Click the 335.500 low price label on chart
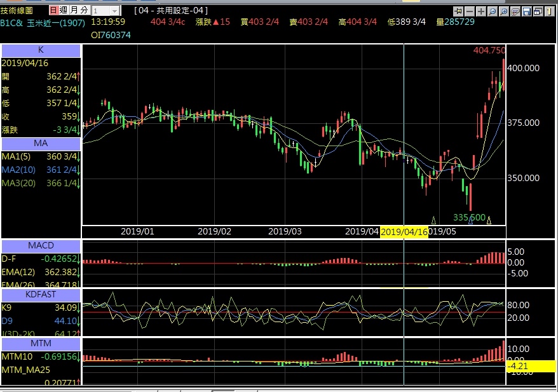 [469, 217]
